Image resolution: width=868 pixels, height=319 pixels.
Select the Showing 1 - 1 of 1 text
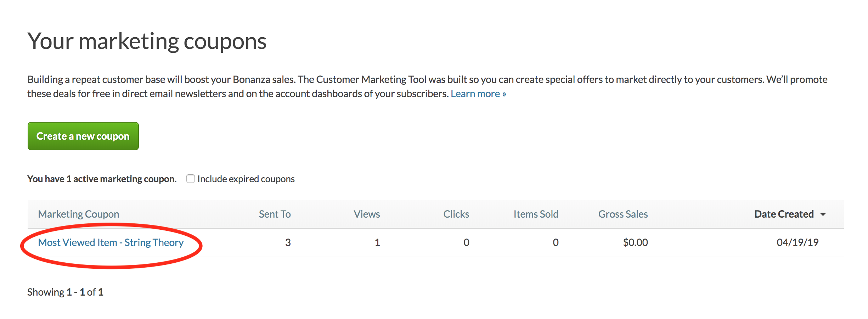(x=66, y=292)
